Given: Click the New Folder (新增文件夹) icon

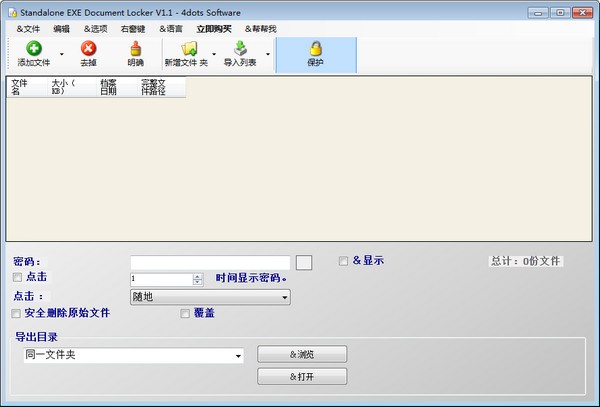Looking at the screenshot, I should click(188, 48).
